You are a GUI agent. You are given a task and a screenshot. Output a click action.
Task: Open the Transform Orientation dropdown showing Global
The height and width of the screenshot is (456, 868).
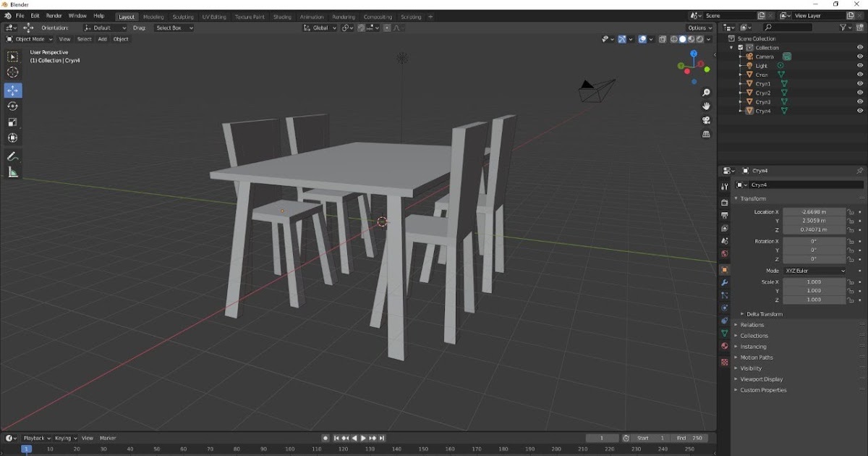320,28
